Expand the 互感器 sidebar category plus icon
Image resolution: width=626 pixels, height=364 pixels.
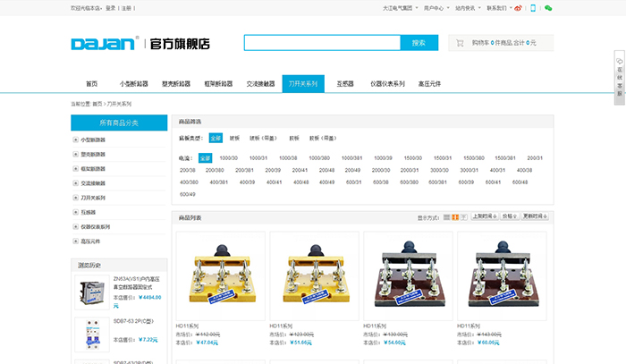75,212
